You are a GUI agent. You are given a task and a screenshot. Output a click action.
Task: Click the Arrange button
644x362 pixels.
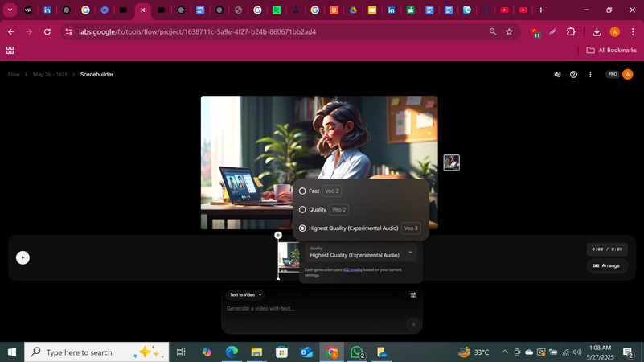point(607,265)
